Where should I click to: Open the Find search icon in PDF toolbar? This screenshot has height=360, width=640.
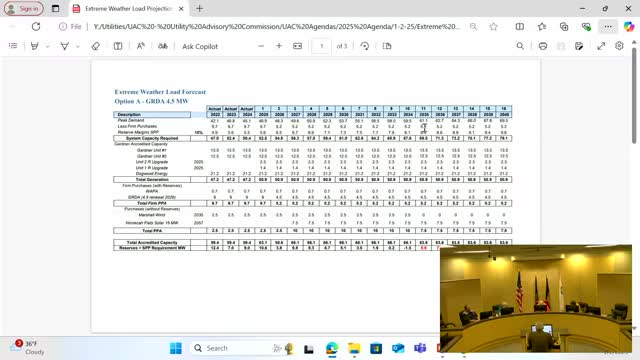[x=520, y=46]
